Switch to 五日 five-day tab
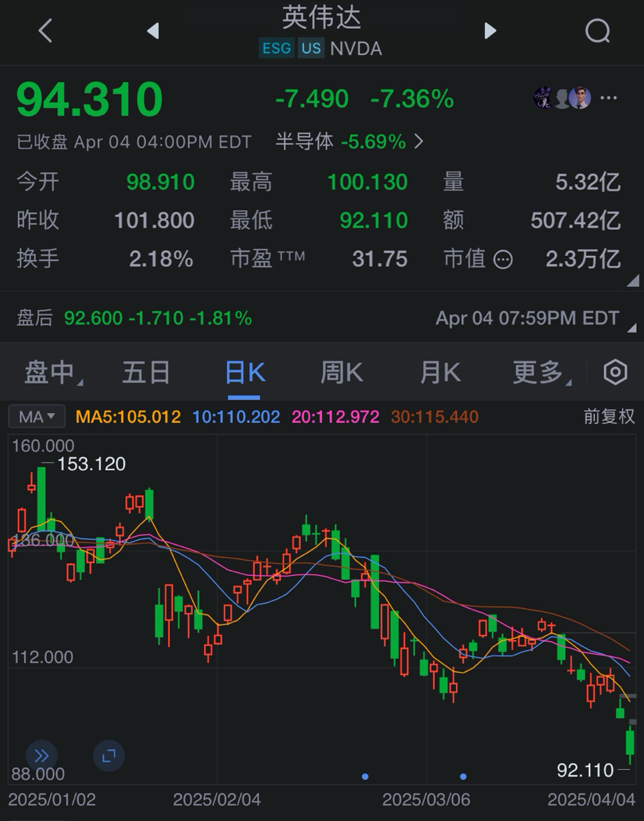Image resolution: width=644 pixels, height=821 pixels. (x=146, y=372)
